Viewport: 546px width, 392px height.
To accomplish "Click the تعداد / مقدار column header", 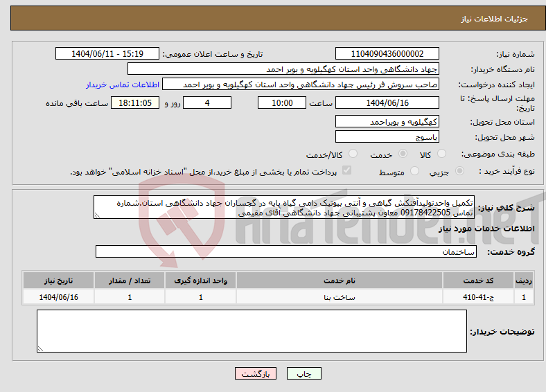I will coord(130,280).
